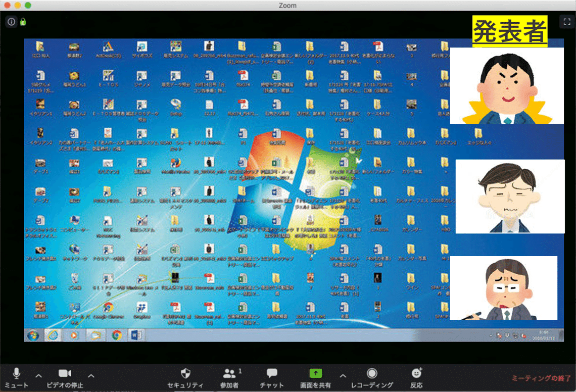Viewport: 576px width, 392px height.
Task: Mute the microphone in Zoom
Action: (x=16, y=378)
